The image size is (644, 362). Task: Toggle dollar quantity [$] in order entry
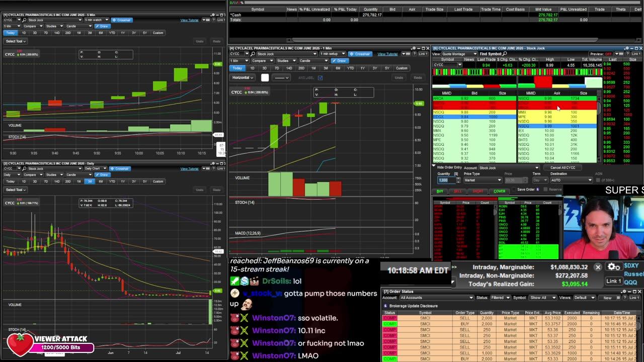456,174
